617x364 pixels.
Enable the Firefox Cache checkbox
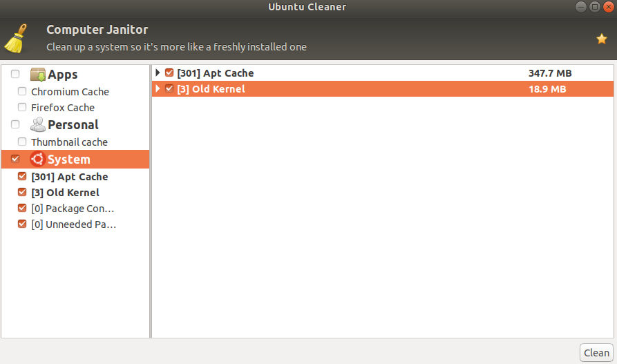point(22,107)
